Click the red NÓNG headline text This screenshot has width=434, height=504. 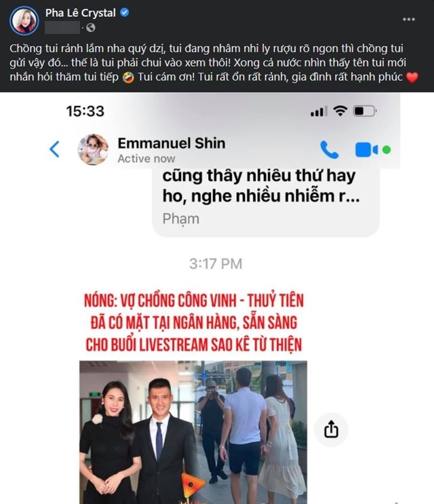point(194,322)
